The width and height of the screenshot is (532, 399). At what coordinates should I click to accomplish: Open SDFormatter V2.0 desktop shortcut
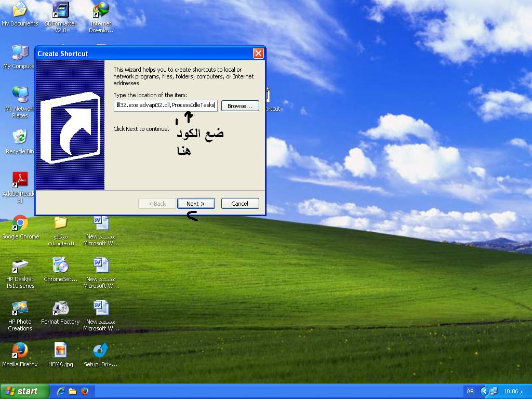pos(61,16)
